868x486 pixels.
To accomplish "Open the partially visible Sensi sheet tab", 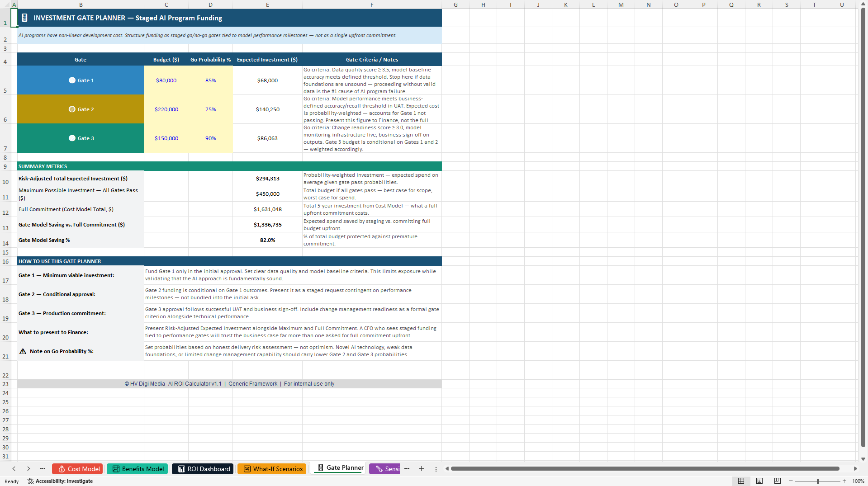I will click(385, 469).
